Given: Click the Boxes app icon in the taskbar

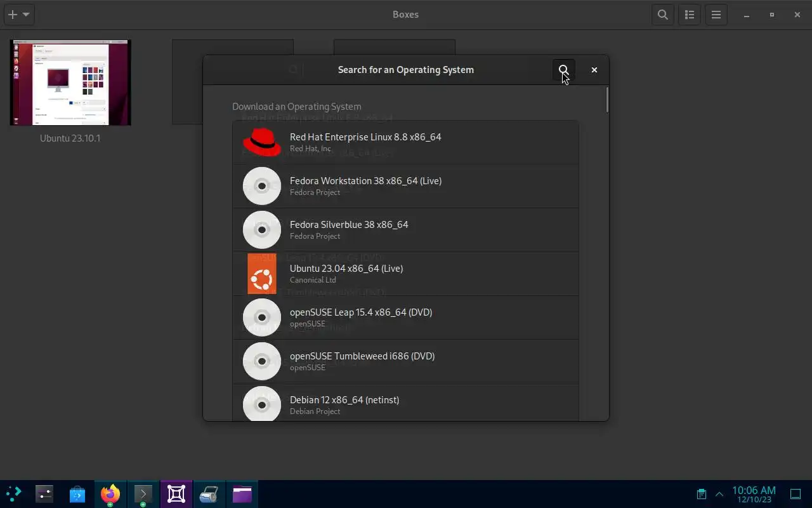Looking at the screenshot, I should [176, 494].
